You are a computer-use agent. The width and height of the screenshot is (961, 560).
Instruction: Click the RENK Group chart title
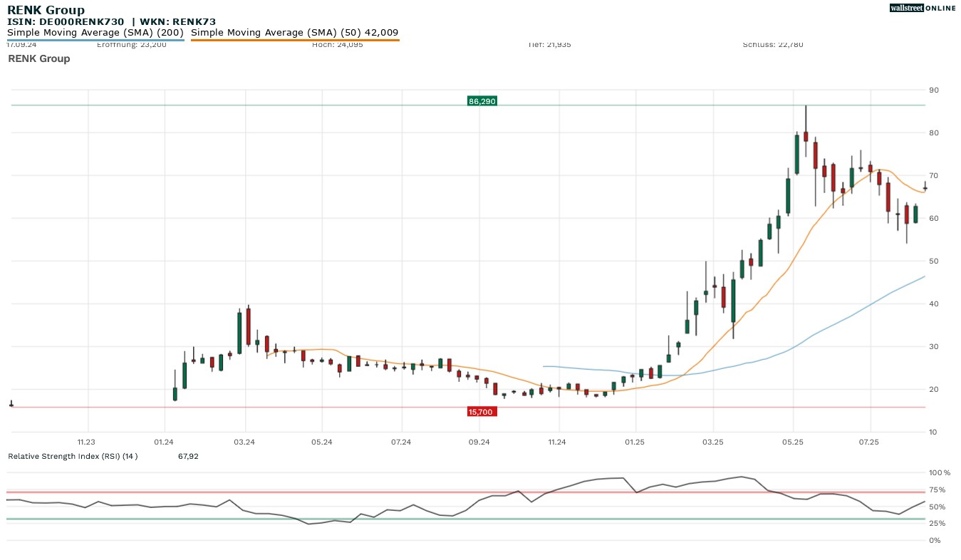(x=39, y=58)
